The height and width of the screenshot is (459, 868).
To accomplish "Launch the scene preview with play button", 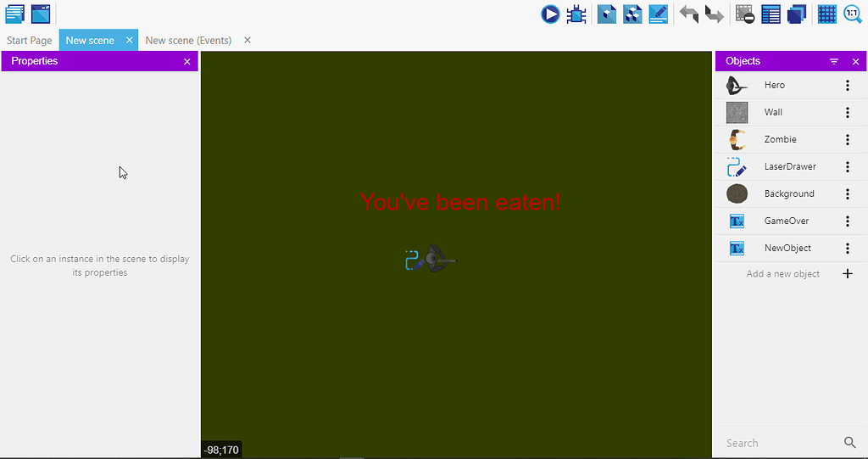I will (x=550, y=14).
